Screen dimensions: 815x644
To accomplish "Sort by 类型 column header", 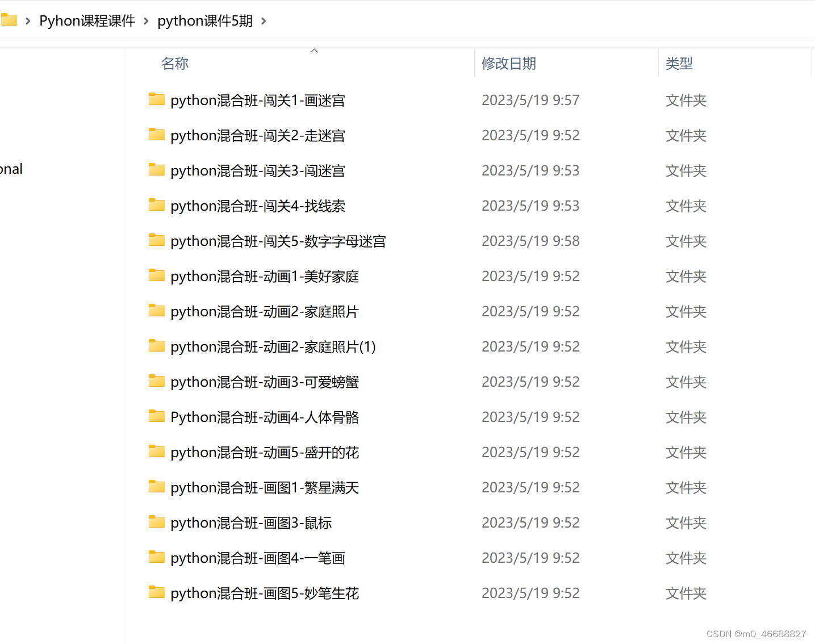I will 679,64.
